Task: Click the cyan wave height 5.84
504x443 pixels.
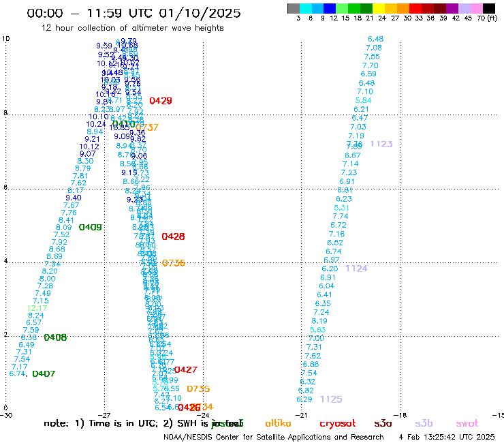Action: (x=364, y=100)
